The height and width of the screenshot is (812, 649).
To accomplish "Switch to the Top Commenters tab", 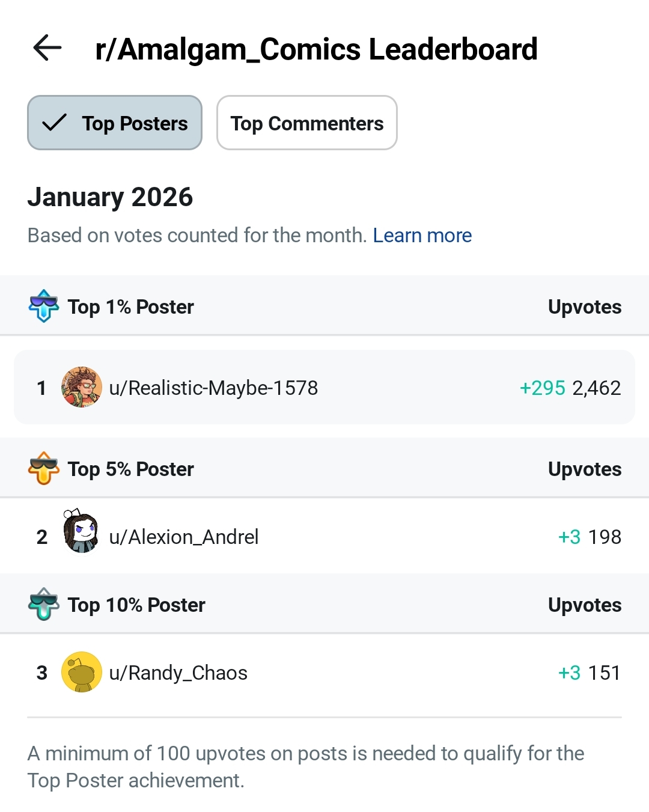I will pyautogui.click(x=306, y=123).
